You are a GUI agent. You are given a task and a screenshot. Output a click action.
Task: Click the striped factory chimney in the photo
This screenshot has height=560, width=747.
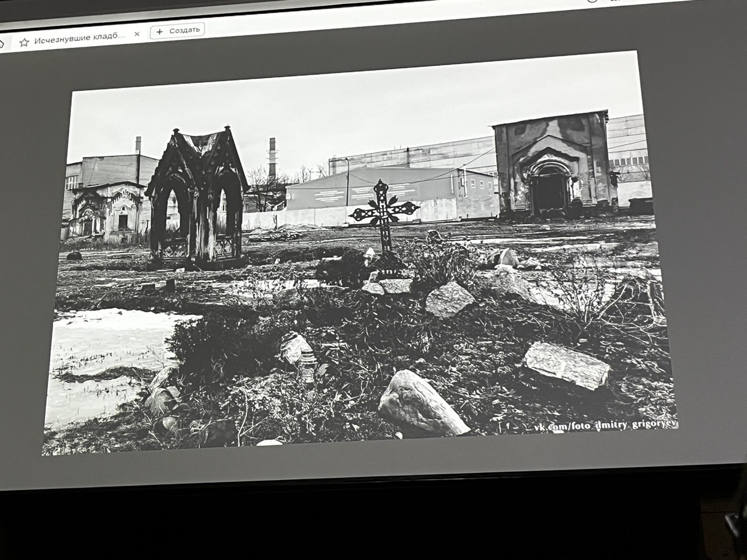pyautogui.click(x=273, y=157)
